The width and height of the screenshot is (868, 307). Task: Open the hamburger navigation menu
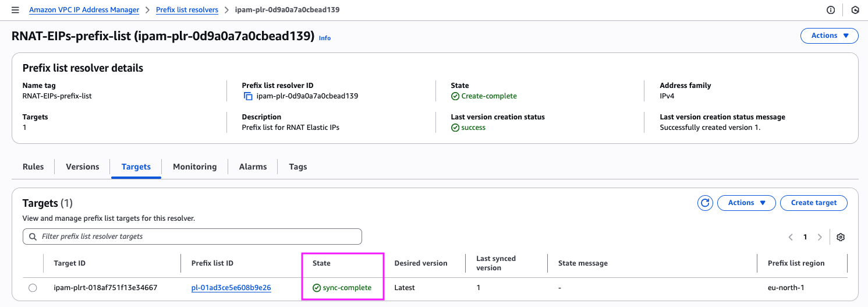coord(15,10)
